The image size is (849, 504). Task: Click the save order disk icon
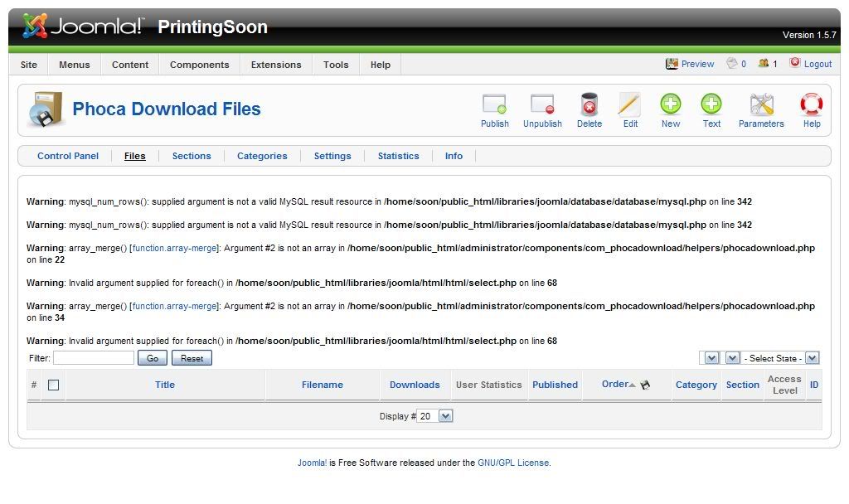(x=645, y=385)
